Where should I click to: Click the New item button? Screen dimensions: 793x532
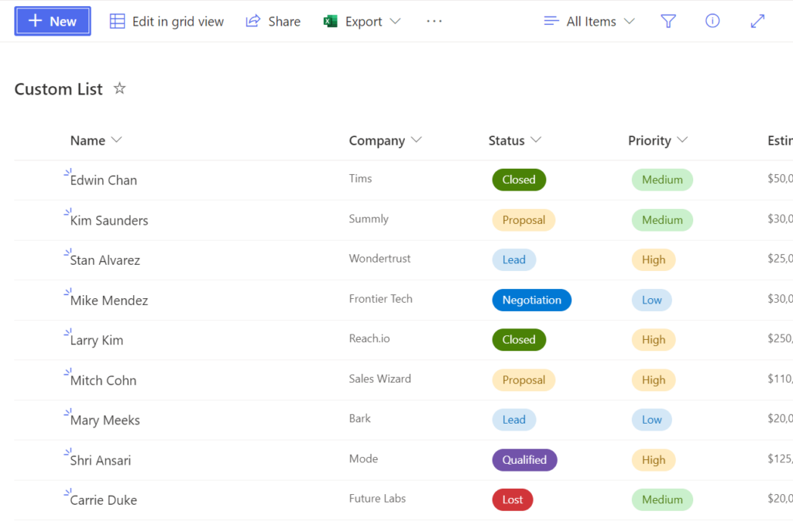point(53,21)
